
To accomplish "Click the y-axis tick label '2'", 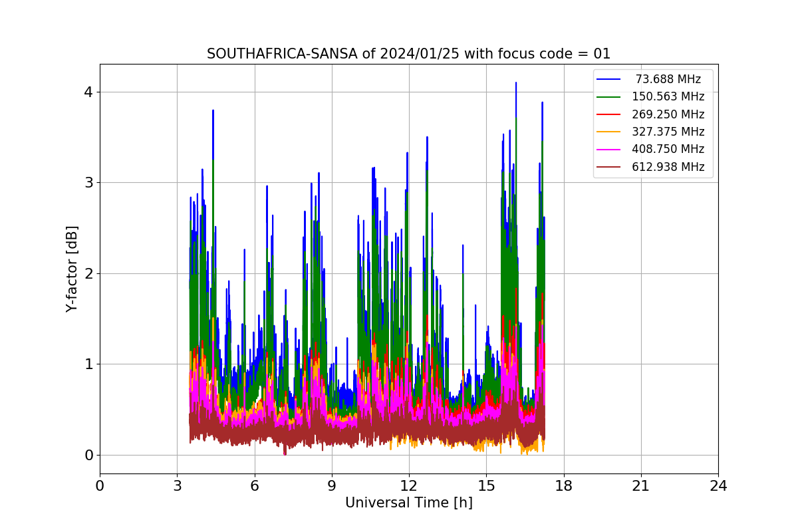I will (88, 273).
